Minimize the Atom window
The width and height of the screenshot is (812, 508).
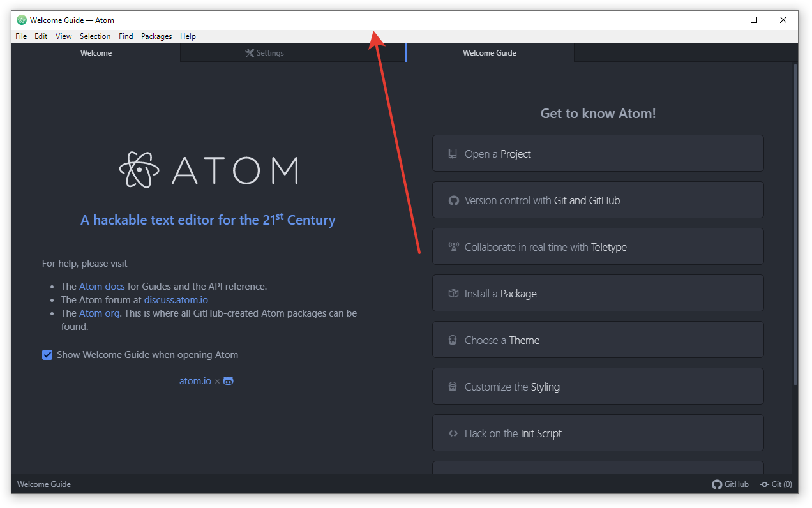[725, 20]
